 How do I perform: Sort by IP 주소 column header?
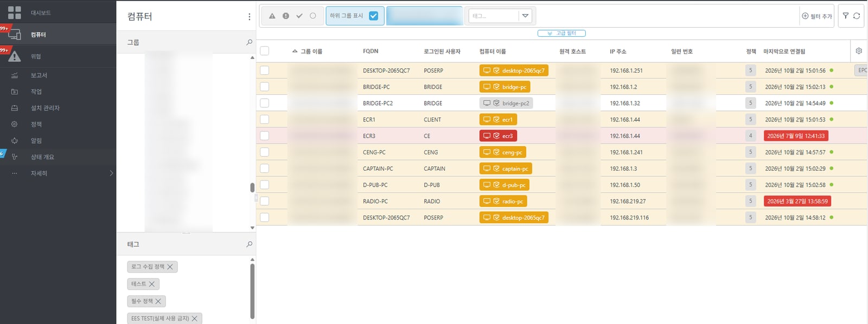tap(618, 51)
